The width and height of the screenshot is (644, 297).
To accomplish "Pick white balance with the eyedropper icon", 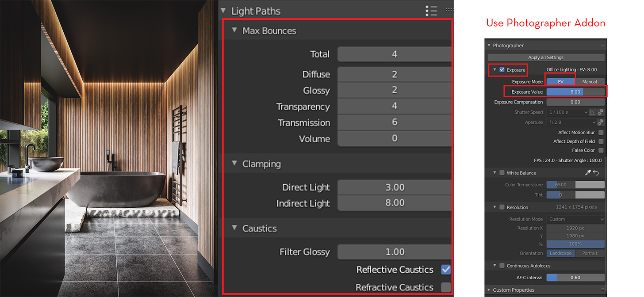I will coord(588,173).
